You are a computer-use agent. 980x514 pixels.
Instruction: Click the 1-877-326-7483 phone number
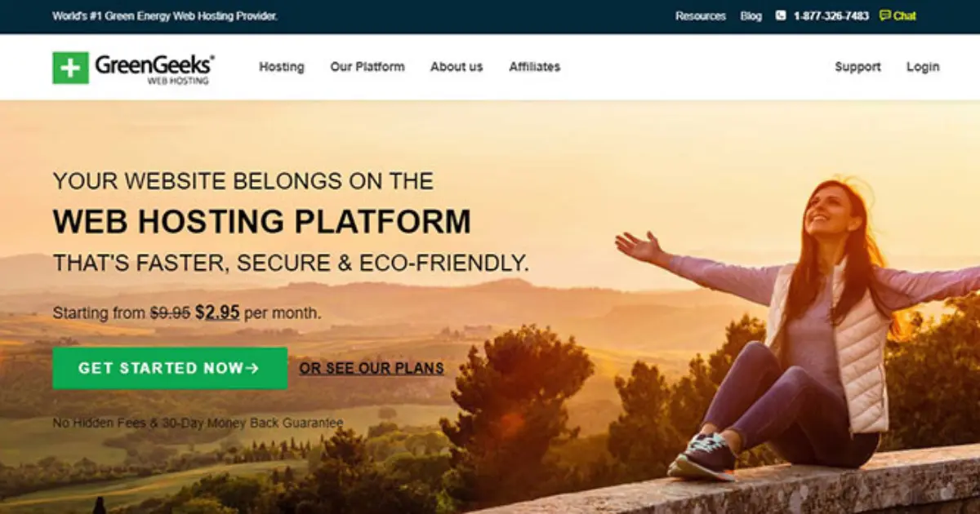coord(831,16)
